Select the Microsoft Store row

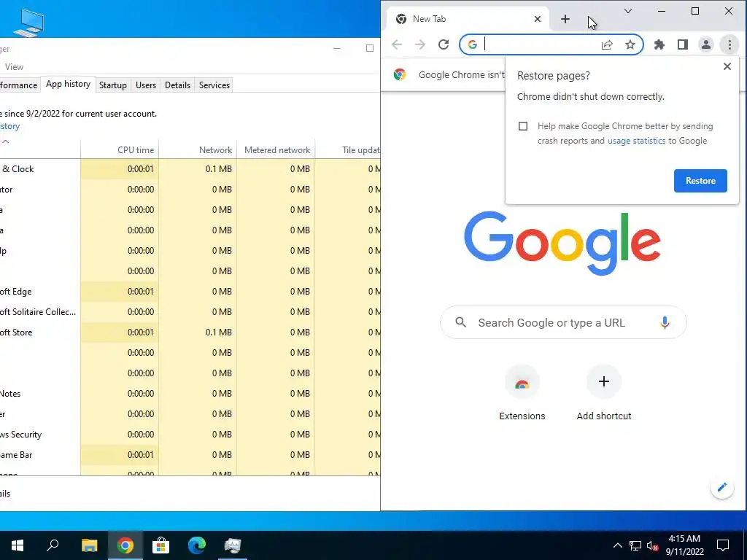pos(190,332)
